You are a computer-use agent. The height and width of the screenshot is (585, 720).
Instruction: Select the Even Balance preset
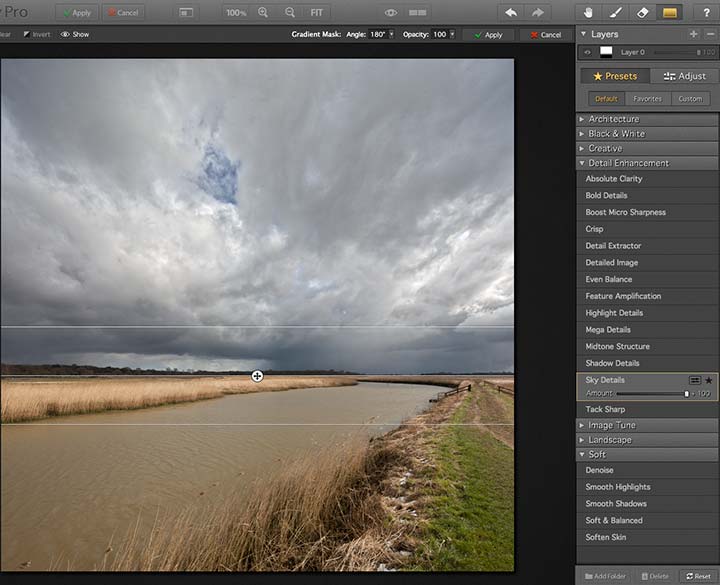(x=647, y=279)
